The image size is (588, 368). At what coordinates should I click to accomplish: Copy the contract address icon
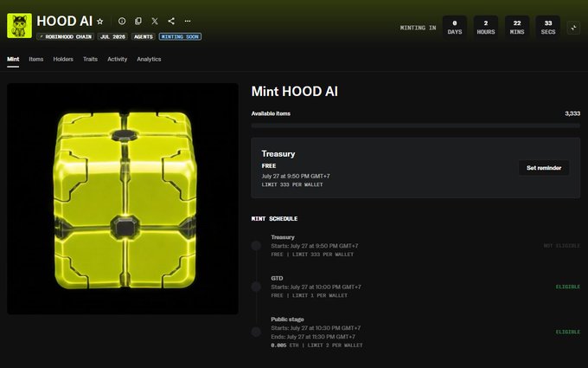pyautogui.click(x=138, y=21)
